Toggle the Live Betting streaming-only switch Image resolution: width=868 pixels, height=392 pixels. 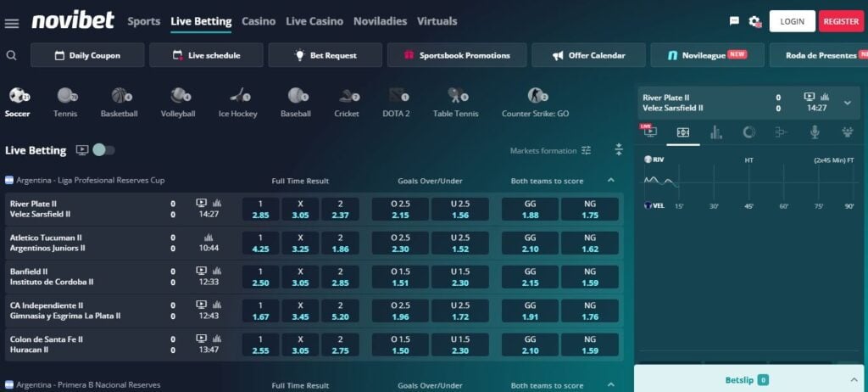pyautogui.click(x=103, y=149)
